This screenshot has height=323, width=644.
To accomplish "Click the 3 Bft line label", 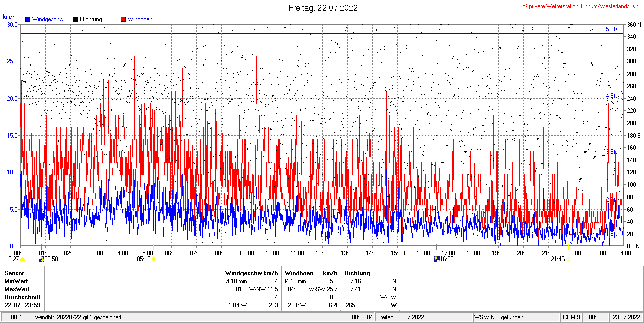I will [611, 152].
